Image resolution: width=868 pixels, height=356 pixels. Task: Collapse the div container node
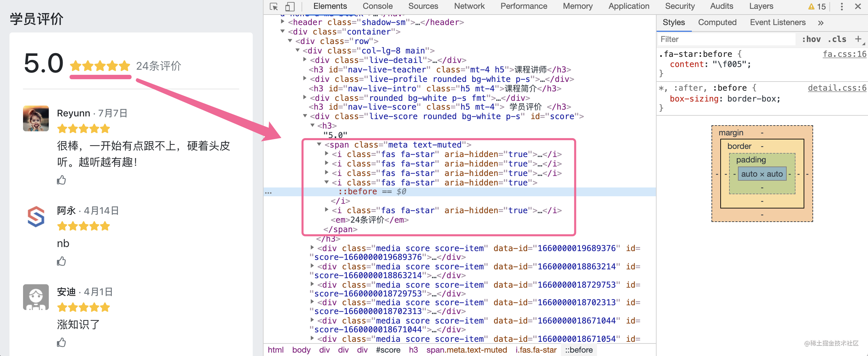pos(283,31)
